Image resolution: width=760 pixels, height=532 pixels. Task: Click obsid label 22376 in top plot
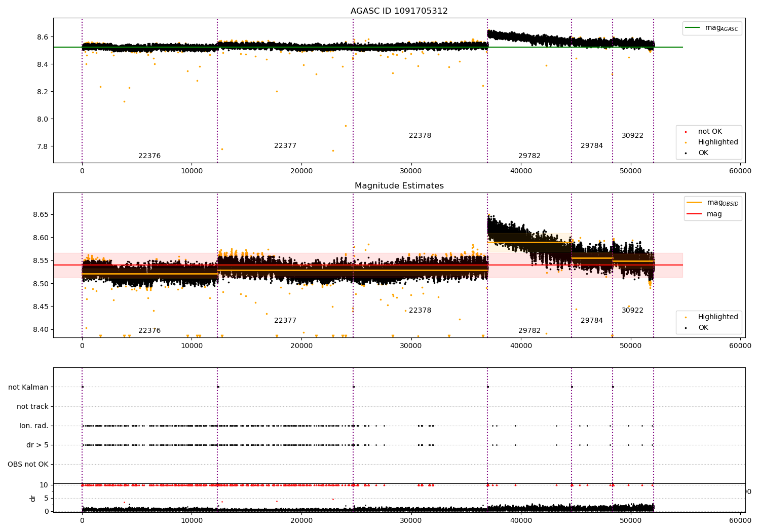[149, 156]
